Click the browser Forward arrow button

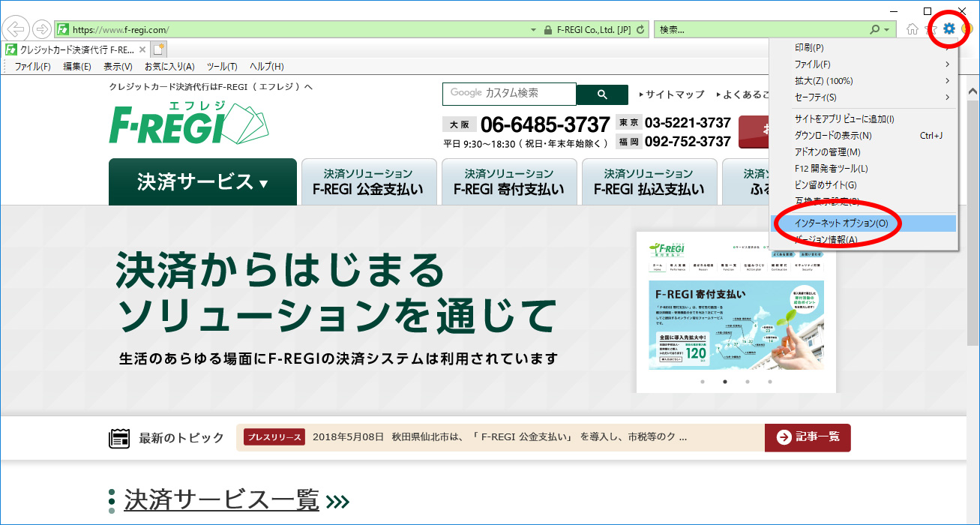[x=42, y=30]
